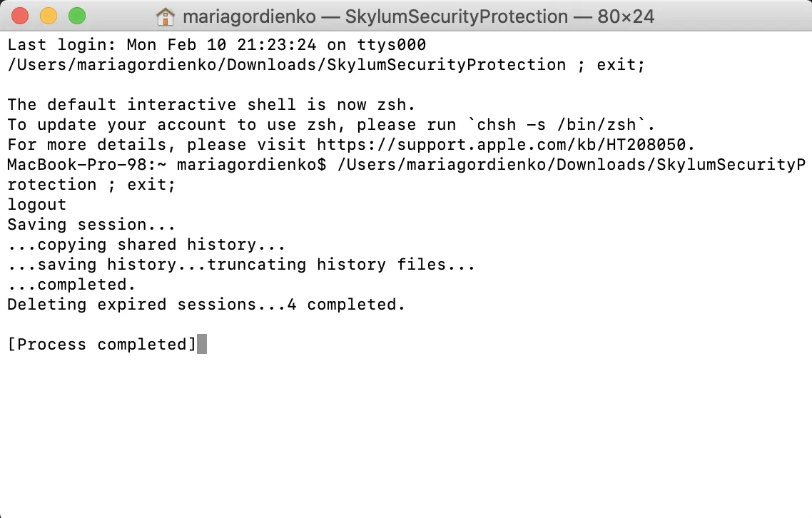Minimize the Terminal window with yellow button
The height and width of the screenshot is (518, 812).
pyautogui.click(x=49, y=16)
